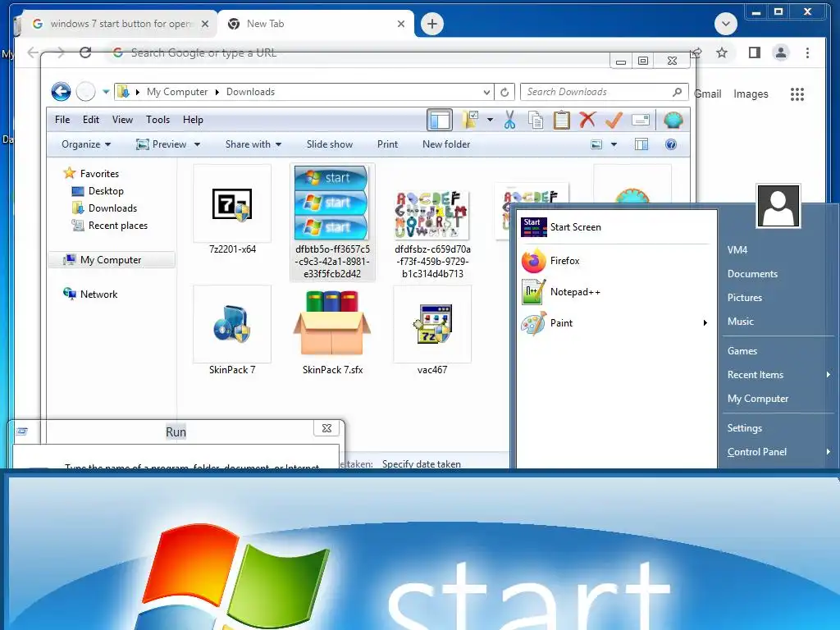The width and height of the screenshot is (840, 630).
Task: Open Documents in start menu
Action: coord(752,274)
